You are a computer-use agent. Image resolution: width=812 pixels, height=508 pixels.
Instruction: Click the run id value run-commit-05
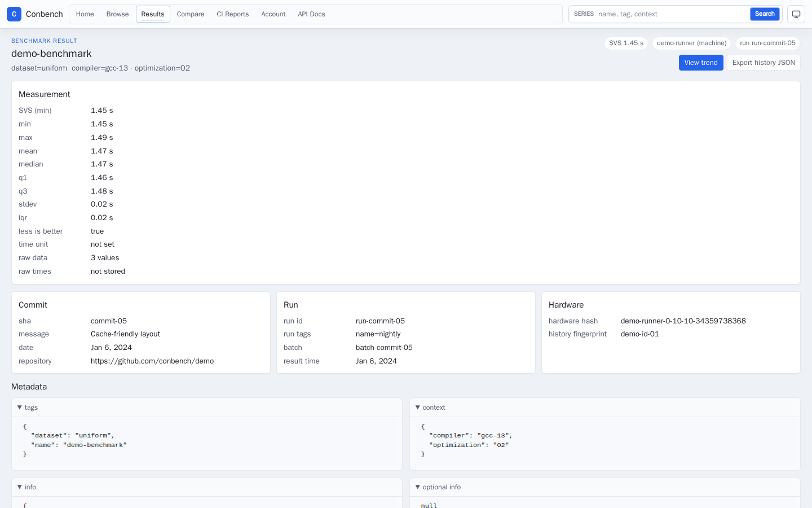(x=380, y=321)
